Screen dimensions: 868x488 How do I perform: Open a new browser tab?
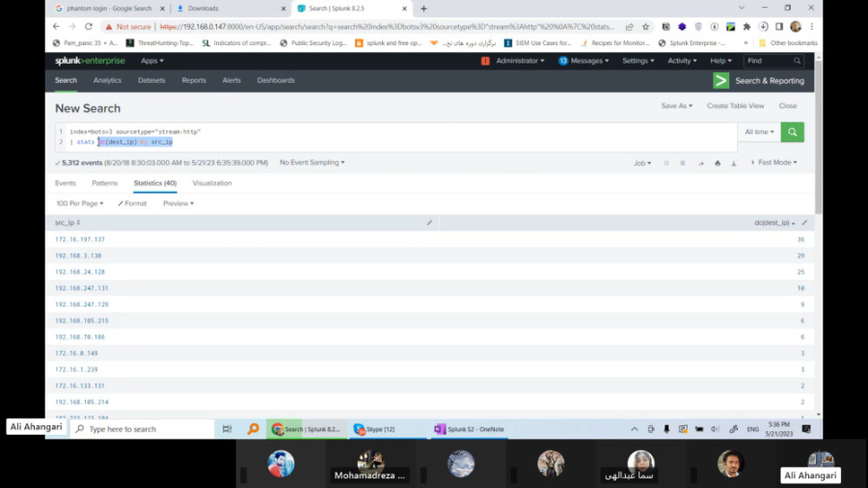pyautogui.click(x=423, y=9)
